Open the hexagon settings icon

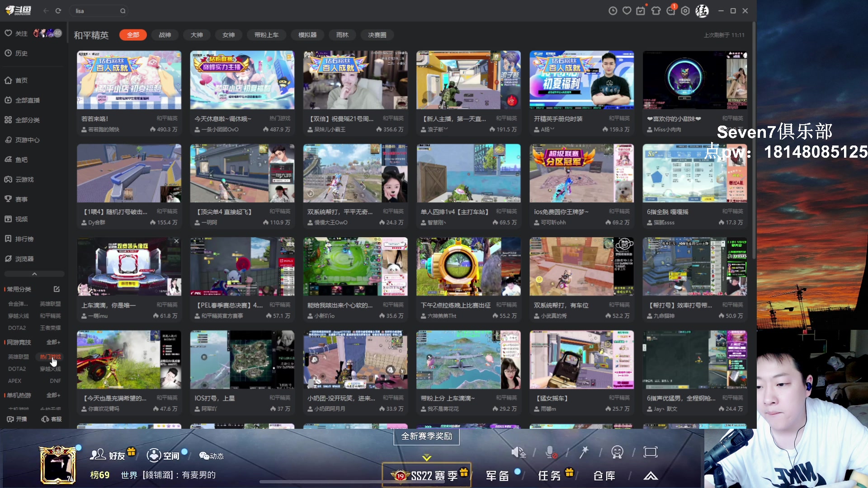685,11
